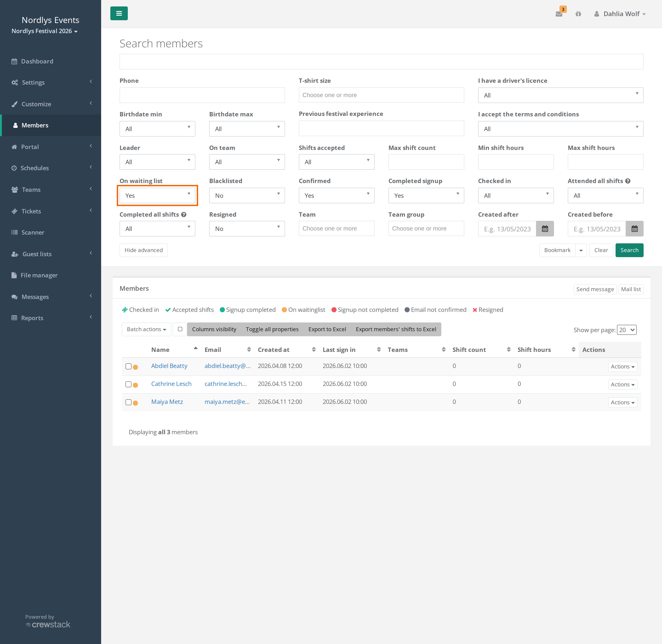662x644 pixels.
Task: Select checkbox for Cathrine Lesch row
Action: tap(128, 384)
